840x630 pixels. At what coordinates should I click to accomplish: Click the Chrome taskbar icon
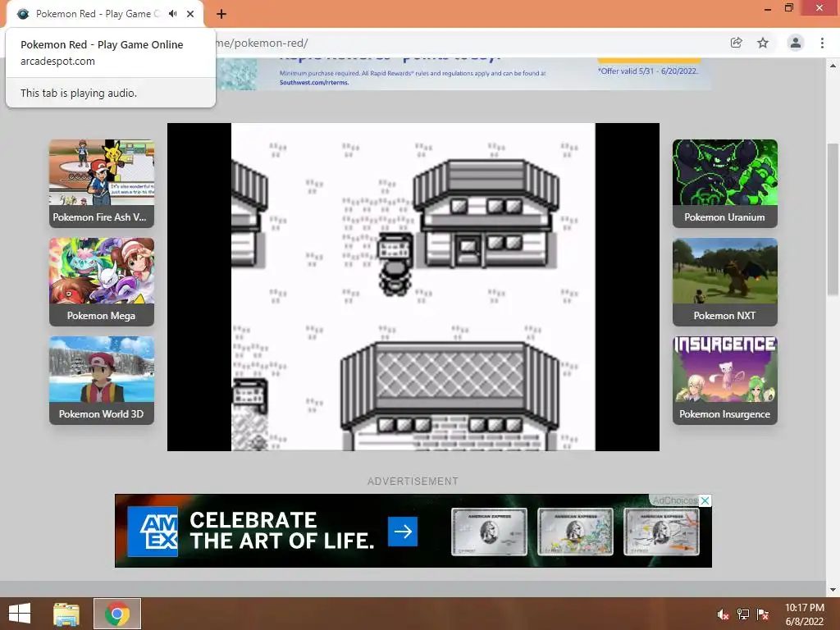tap(117, 614)
